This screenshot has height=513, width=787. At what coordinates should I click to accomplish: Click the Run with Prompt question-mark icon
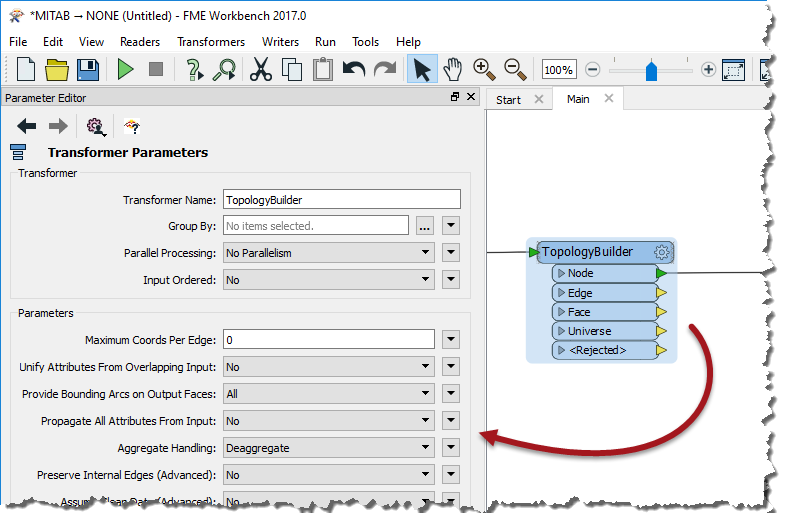[x=194, y=69]
